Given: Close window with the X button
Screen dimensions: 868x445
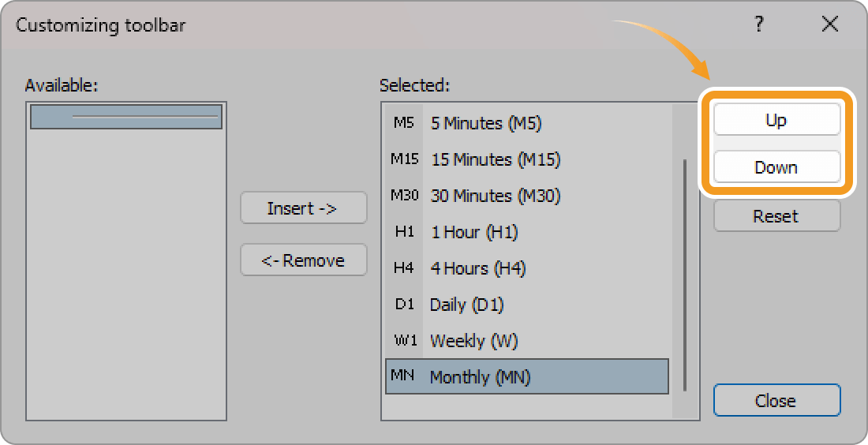Looking at the screenshot, I should (830, 24).
